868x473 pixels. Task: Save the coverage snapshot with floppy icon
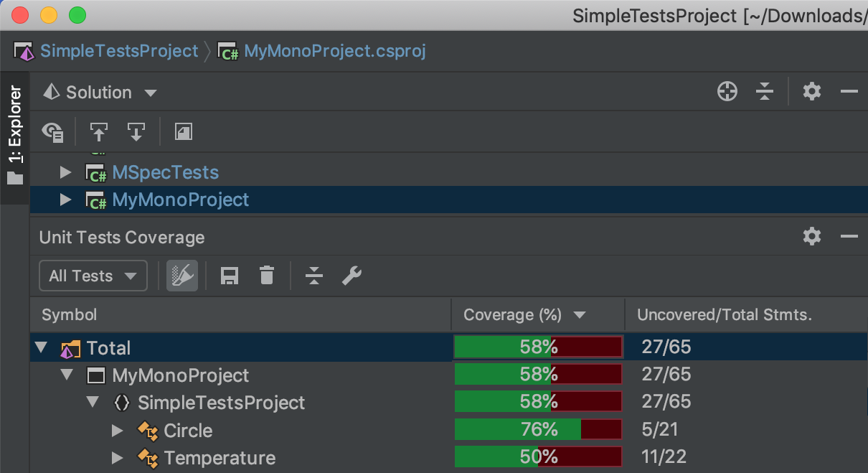pos(230,276)
